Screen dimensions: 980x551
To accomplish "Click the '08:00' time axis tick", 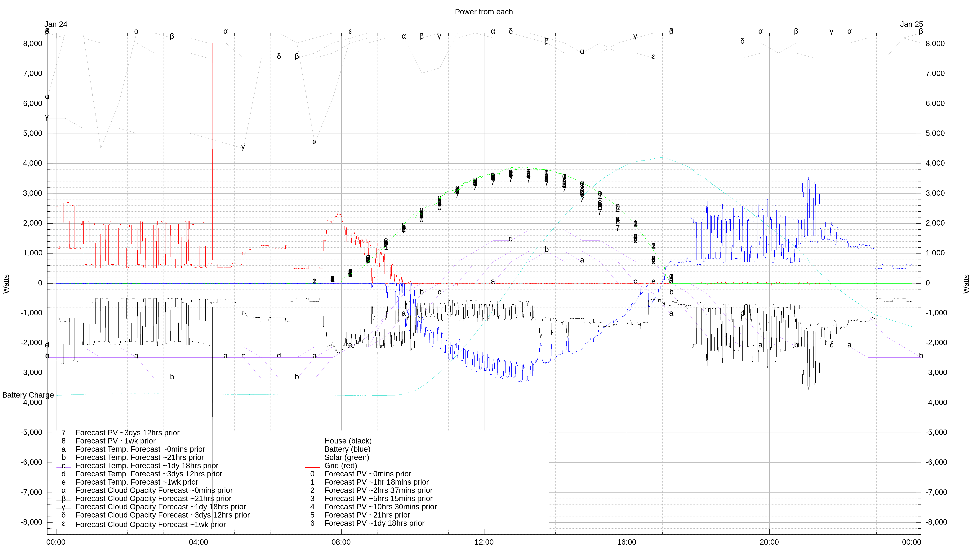I will tap(341, 543).
